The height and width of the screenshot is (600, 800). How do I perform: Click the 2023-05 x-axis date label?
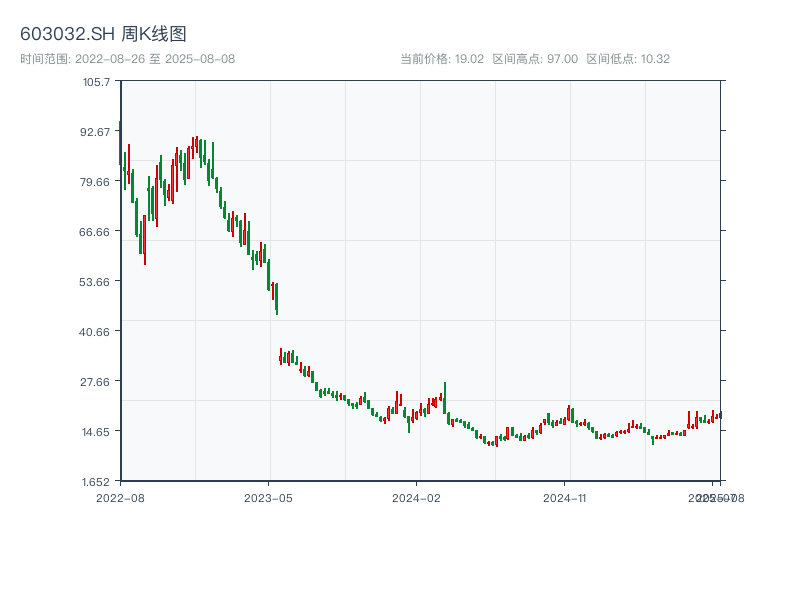tap(269, 497)
